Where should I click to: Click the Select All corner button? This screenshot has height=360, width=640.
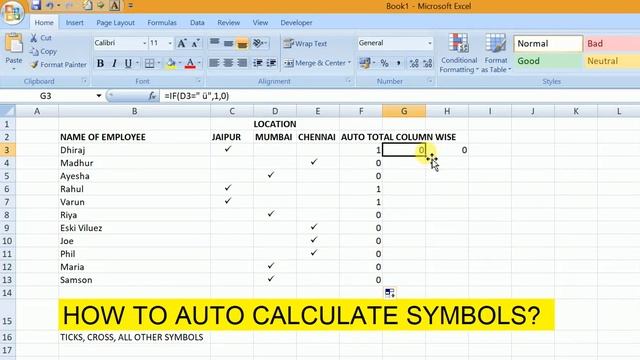[x=7, y=111]
